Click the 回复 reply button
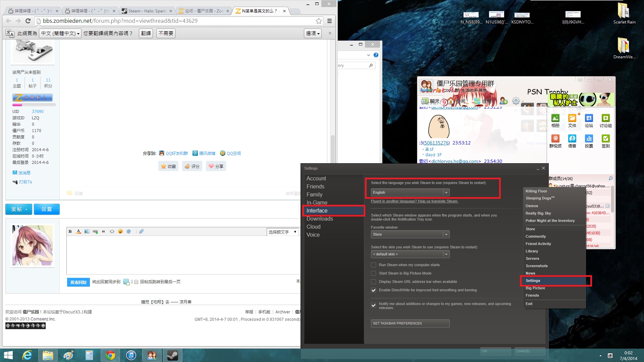 click(47, 209)
